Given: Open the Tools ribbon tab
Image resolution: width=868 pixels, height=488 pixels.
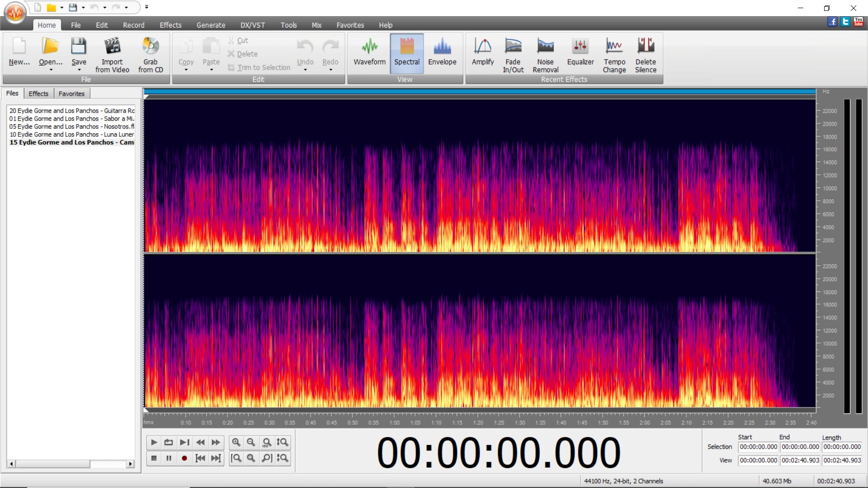Looking at the screenshot, I should [288, 25].
